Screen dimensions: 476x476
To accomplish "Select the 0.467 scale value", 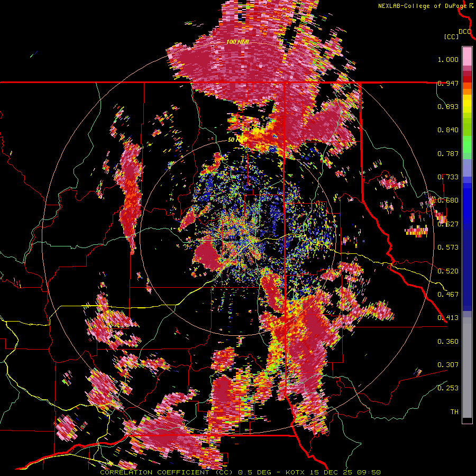I will point(448,295).
